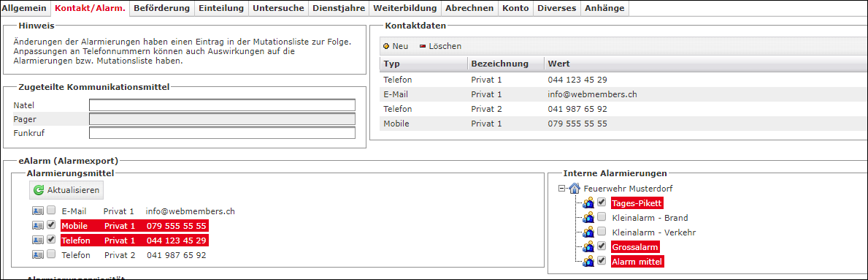Select the 041 987 65 92 contact value

[x=577, y=109]
